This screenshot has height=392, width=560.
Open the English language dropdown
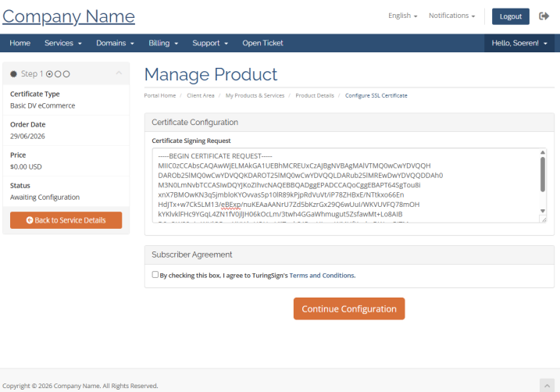(402, 16)
